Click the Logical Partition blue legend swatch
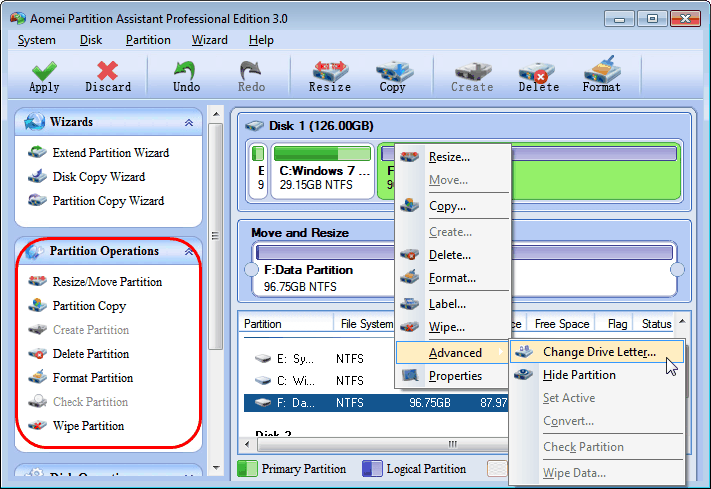This screenshot has width=711, height=489. pos(372,469)
